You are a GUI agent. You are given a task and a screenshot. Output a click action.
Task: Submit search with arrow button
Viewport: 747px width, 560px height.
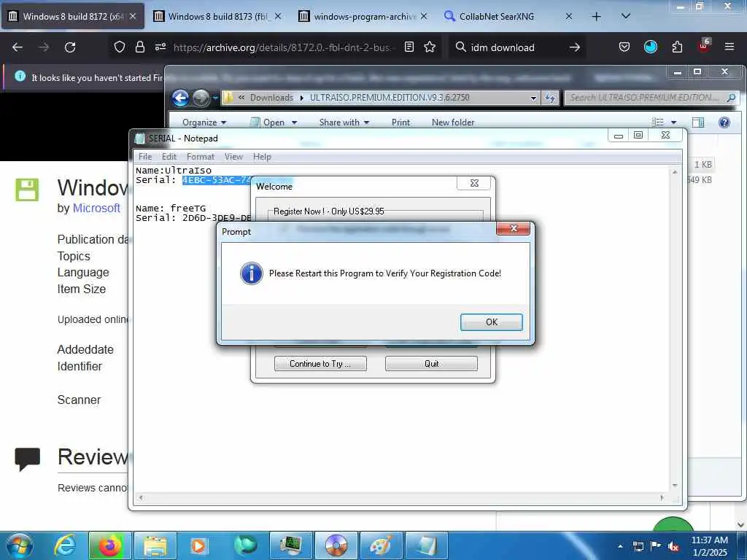tap(575, 47)
